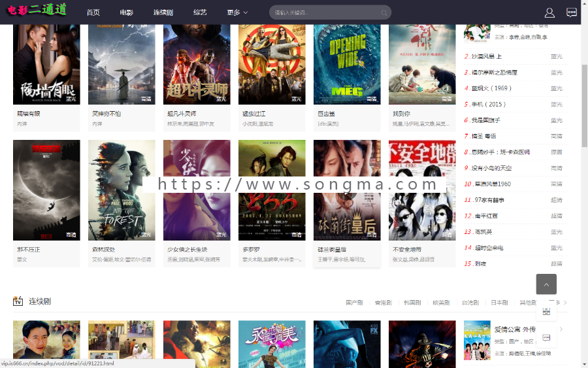The height and width of the screenshot is (368, 588).
Task: Expand the 更多 navigation dropdown
Action: tap(237, 12)
